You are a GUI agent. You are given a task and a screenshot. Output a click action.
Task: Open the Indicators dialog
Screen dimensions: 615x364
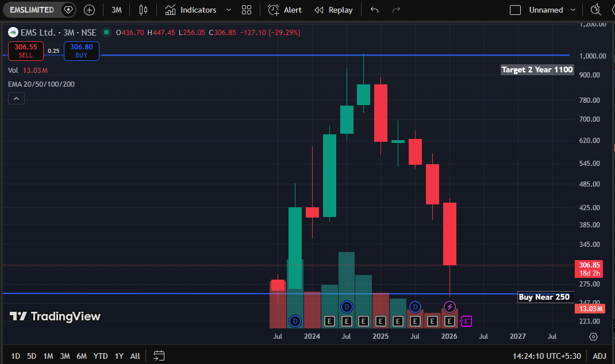191,10
